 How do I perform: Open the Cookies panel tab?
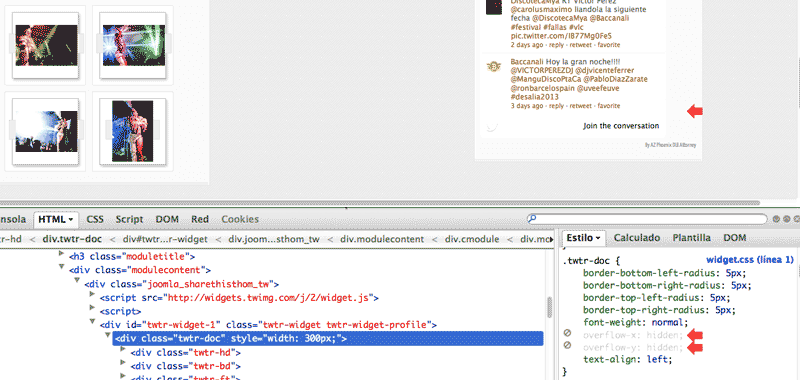pos(240,219)
